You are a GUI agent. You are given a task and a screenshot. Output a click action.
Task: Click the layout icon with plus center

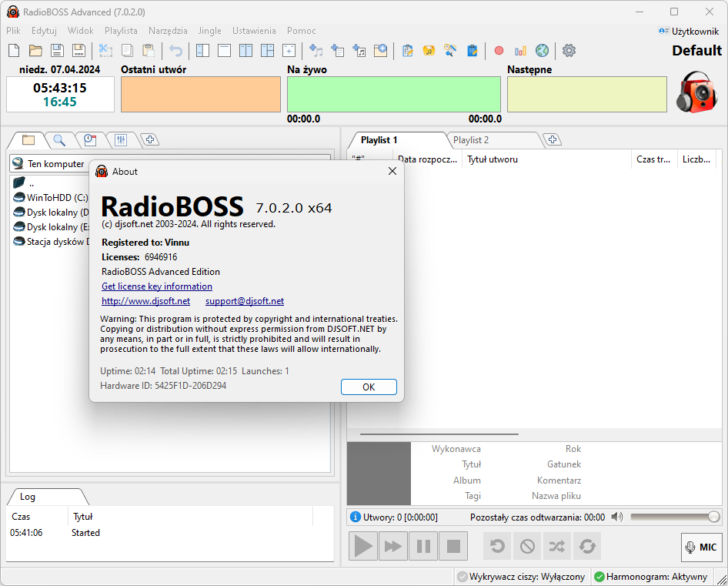[x=289, y=50]
